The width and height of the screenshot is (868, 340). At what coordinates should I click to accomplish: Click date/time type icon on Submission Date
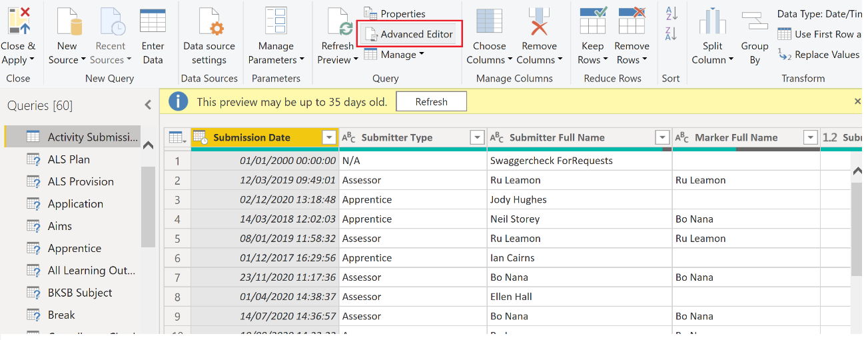click(201, 137)
